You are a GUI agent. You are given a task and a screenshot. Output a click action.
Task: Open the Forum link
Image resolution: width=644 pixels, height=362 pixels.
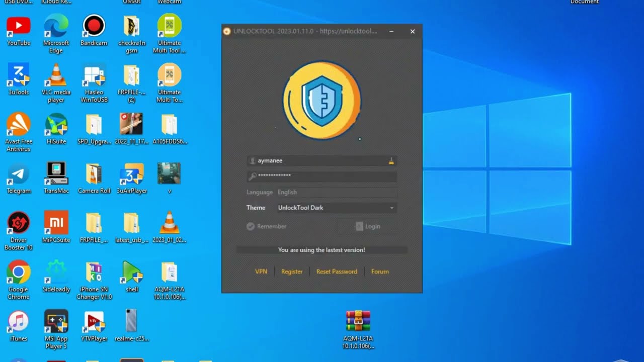[380, 271]
